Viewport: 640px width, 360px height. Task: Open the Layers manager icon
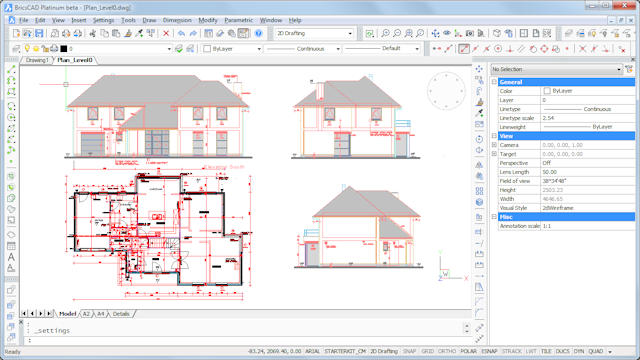pos(16,49)
